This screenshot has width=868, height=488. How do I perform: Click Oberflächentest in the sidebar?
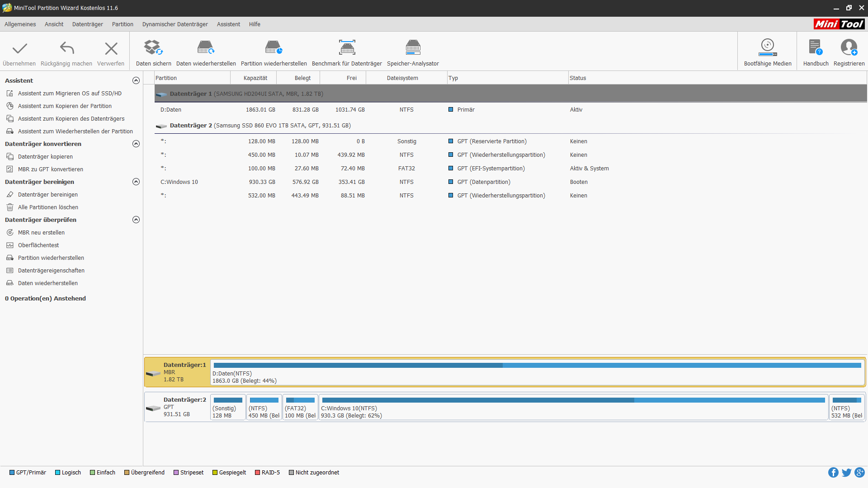38,245
